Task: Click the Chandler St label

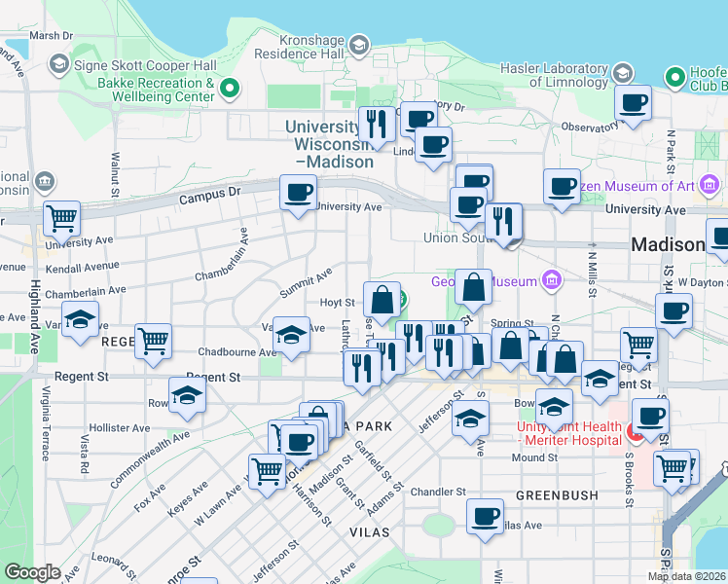Action: (438, 492)
